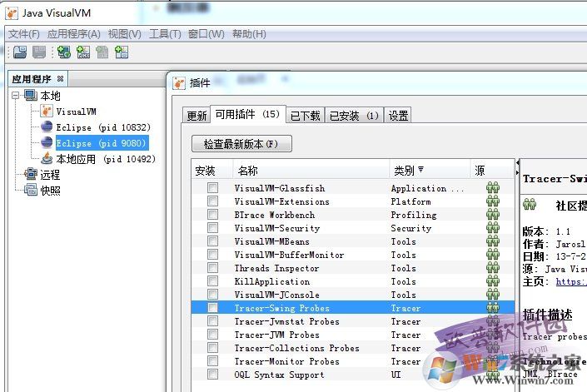587x392 pixels.
Task: Click the source icon for VisualVM-BufferMonitor
Action: pos(493,255)
